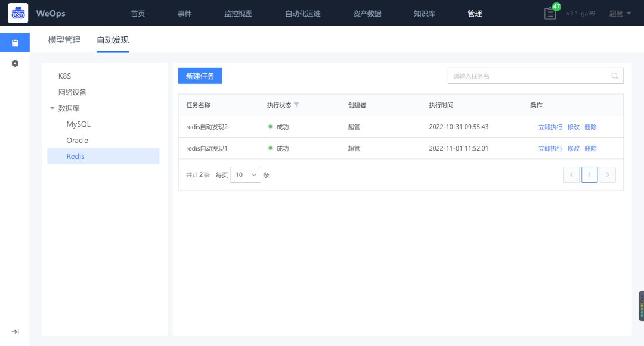
Task: Open the 超管 user dropdown menu
Action: click(x=618, y=13)
